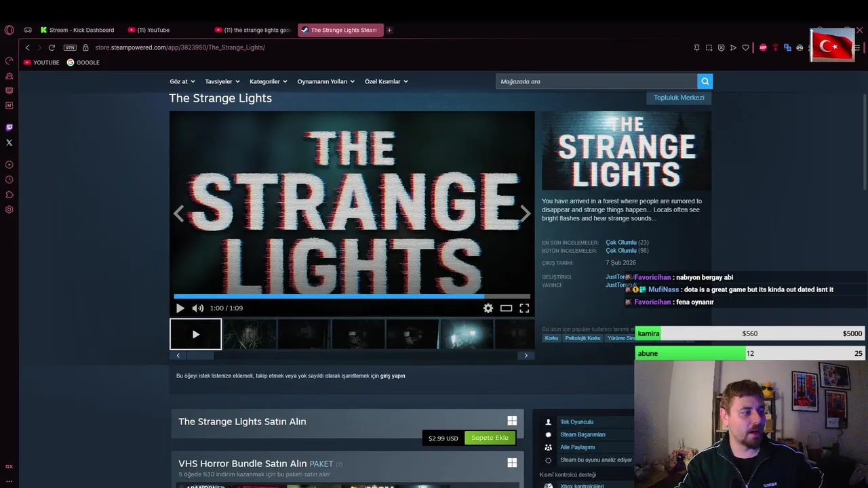Click Sepete Ekle for The Strange Lights
The height and width of the screenshot is (488, 868).
click(x=490, y=438)
